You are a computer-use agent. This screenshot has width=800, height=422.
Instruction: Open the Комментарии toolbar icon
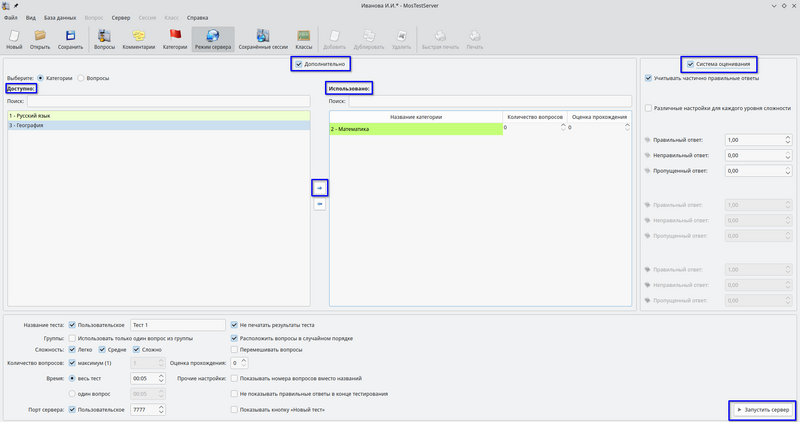[x=138, y=39]
